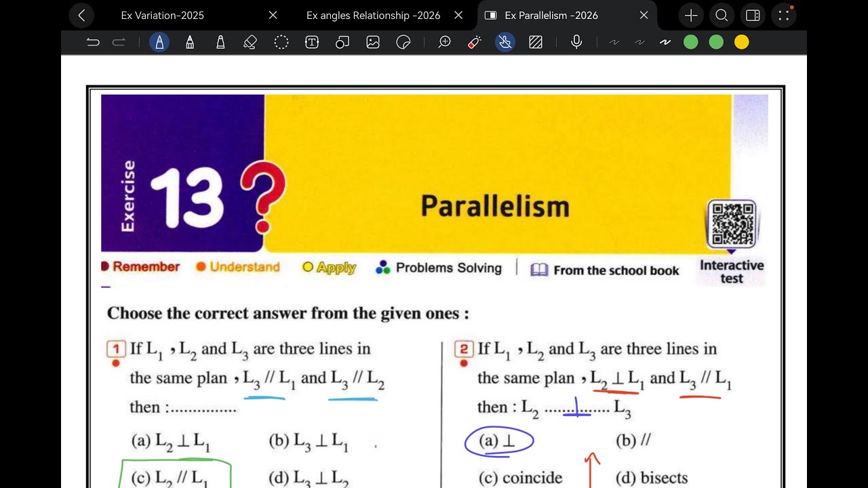This screenshot has height=488, width=868.
Task: Pick the yellow color swatch
Action: click(x=742, y=43)
